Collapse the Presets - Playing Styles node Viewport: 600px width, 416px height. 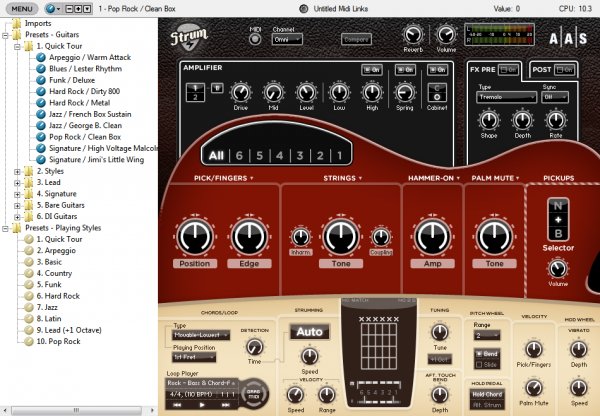click(5, 229)
